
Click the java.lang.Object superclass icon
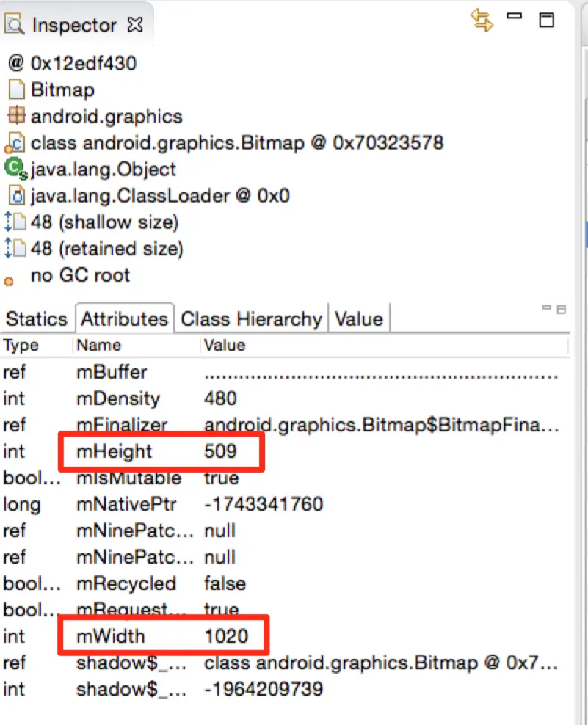15,169
